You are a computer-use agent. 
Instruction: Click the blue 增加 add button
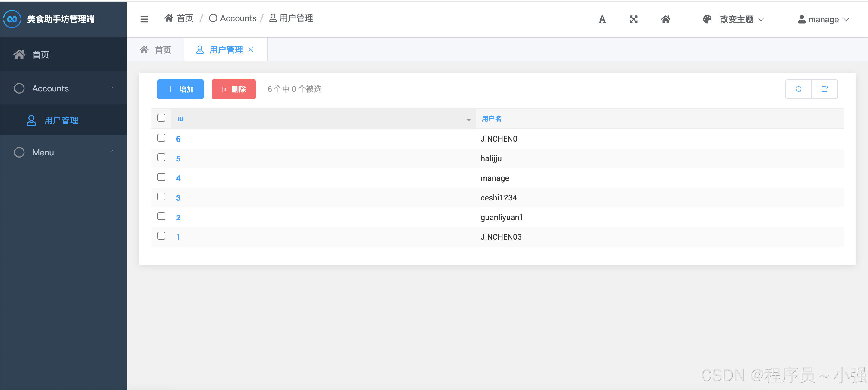180,89
